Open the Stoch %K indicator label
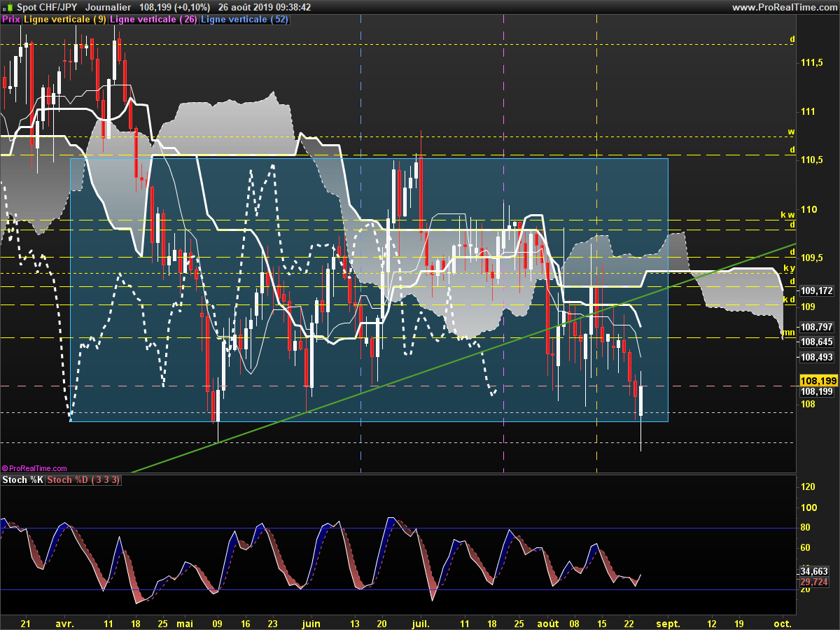840x630 pixels. (x=22, y=480)
